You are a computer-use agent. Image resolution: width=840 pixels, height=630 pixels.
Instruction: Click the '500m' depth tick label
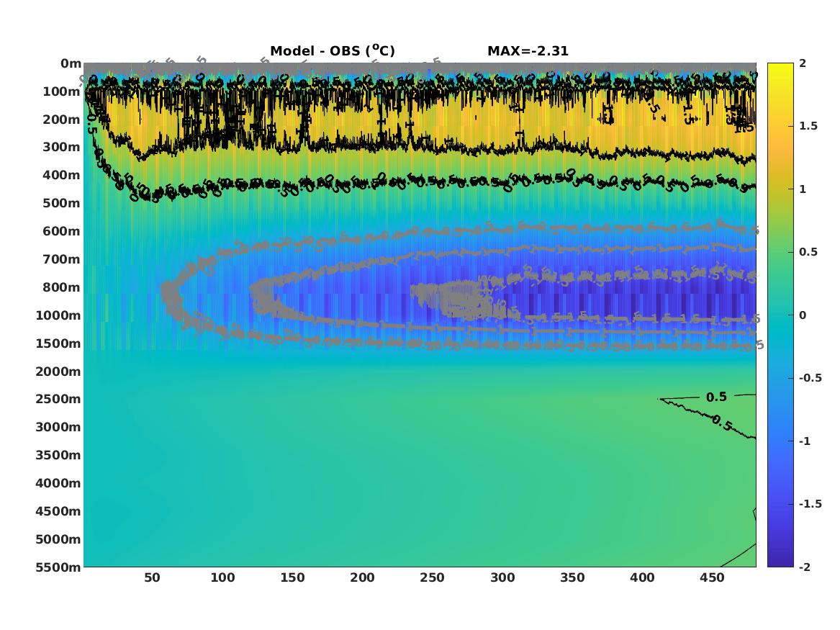(62, 204)
